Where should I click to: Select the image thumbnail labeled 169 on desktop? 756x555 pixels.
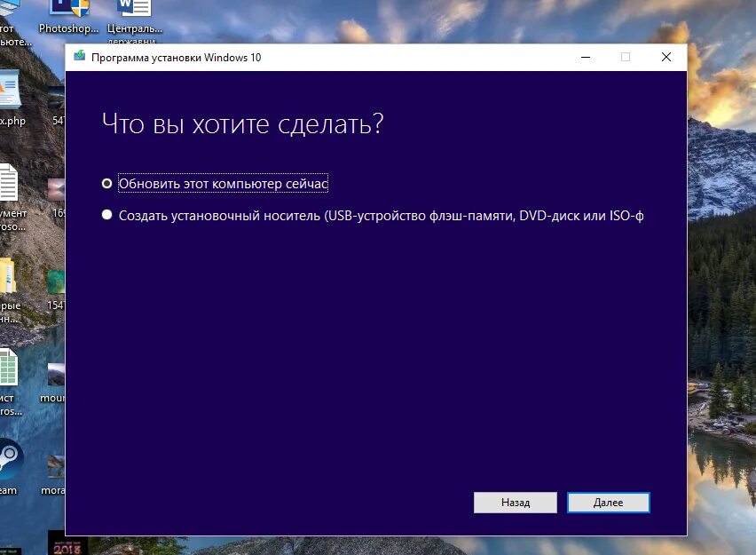point(56,189)
